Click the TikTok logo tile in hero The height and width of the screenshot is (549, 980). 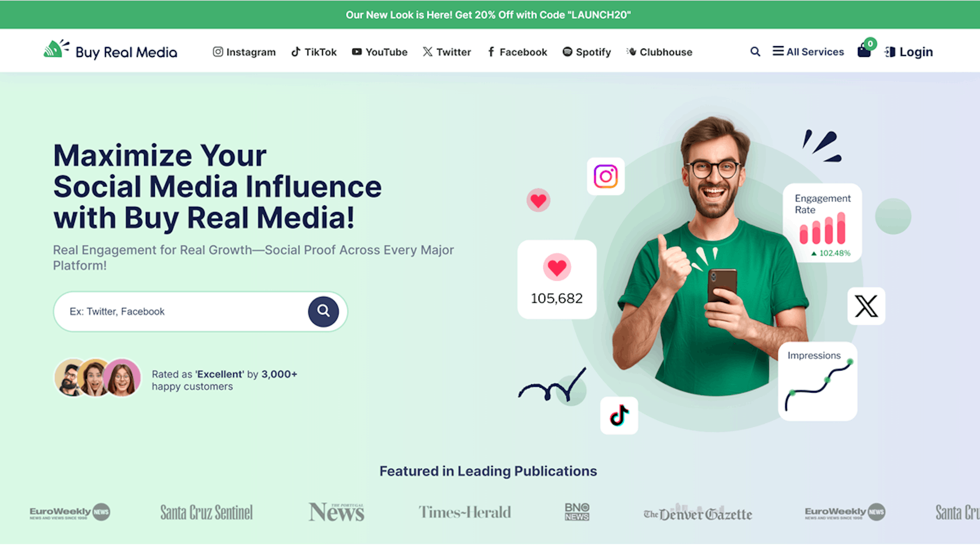click(619, 416)
